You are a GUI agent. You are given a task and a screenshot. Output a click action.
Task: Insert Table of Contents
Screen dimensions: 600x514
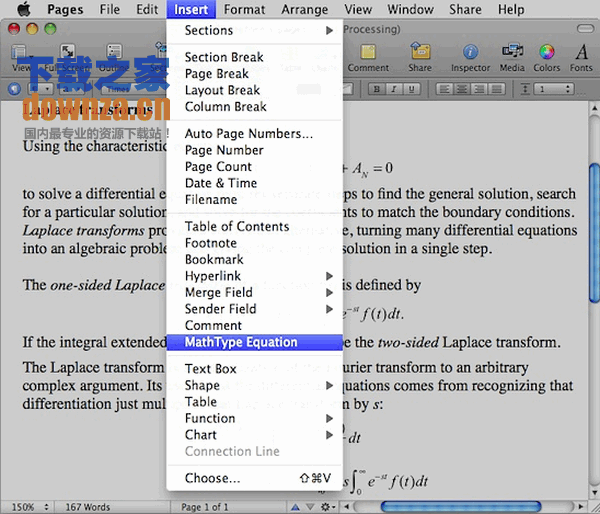254,226
